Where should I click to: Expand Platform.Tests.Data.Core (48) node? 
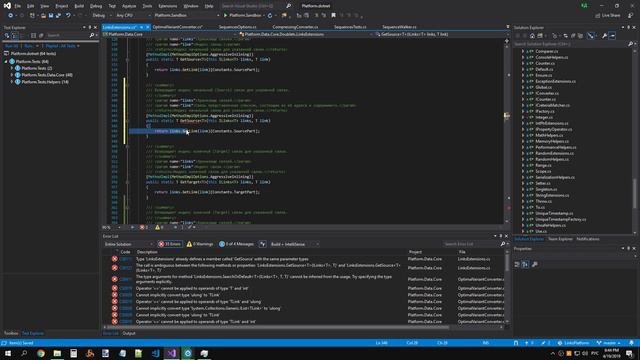coord(11,75)
